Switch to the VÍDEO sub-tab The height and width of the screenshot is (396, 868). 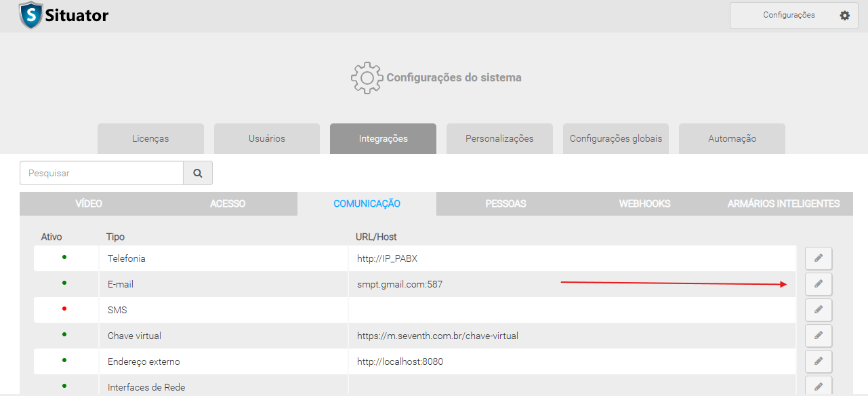click(89, 203)
